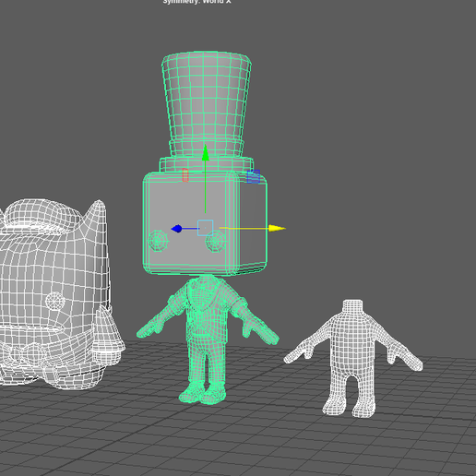The image size is (476, 476).
Task: Select the white headless body mesh
Action: coord(353,358)
